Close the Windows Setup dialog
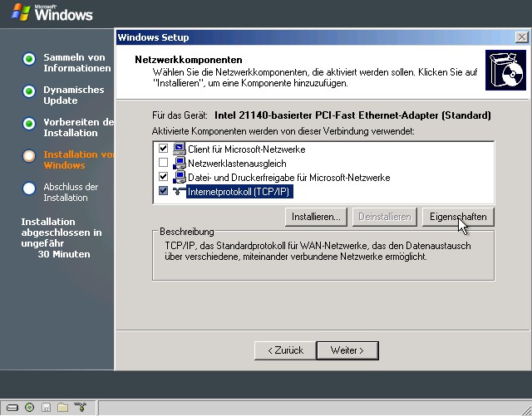Screen dimensions: 532x416 (520, 37)
